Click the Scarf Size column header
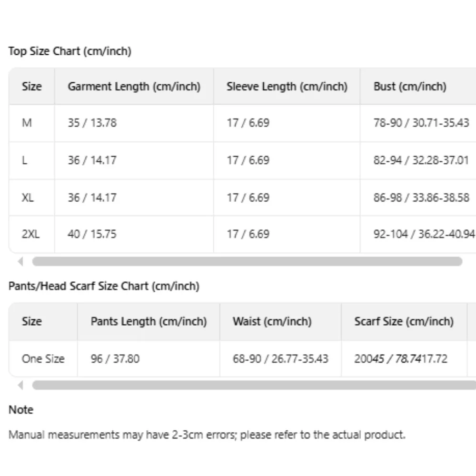Screen dimensions: 476x476 pyautogui.click(x=404, y=321)
